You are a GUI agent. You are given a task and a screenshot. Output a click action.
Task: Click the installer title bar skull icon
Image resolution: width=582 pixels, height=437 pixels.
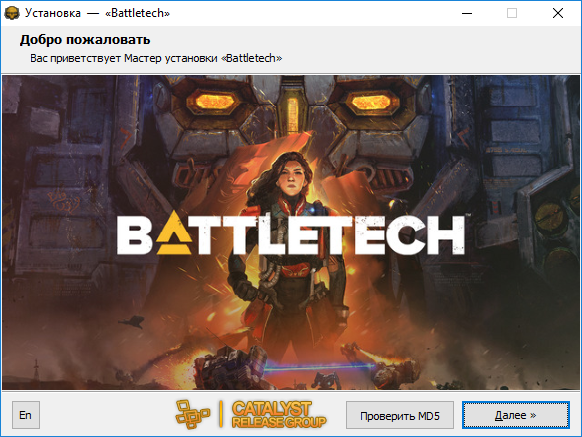(12, 13)
